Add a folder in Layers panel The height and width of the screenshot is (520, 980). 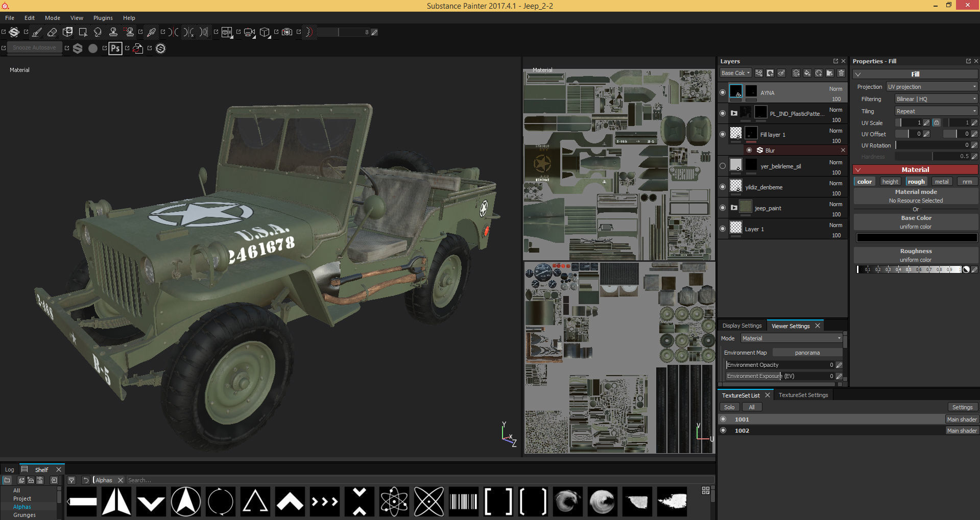pos(830,73)
